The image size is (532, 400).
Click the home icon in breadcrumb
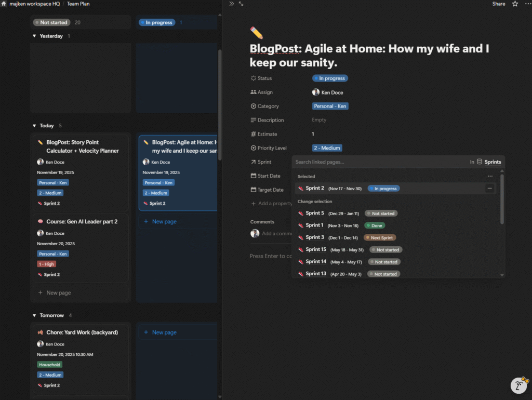[4, 4]
